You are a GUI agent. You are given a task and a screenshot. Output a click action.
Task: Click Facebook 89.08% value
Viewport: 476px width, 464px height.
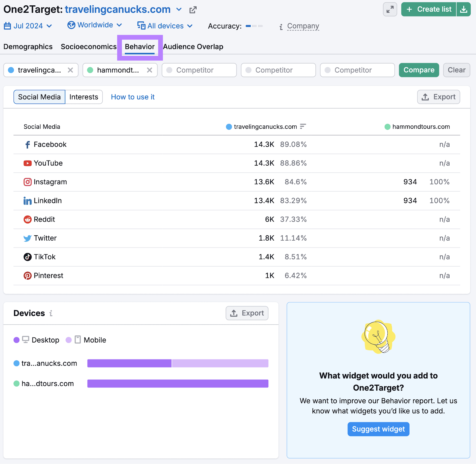pyautogui.click(x=293, y=144)
